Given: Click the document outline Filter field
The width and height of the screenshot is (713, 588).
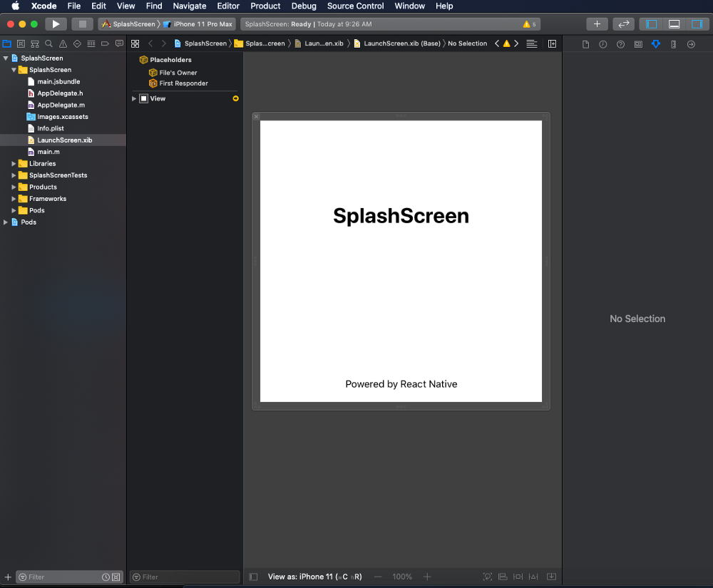Looking at the screenshot, I should click(x=185, y=577).
